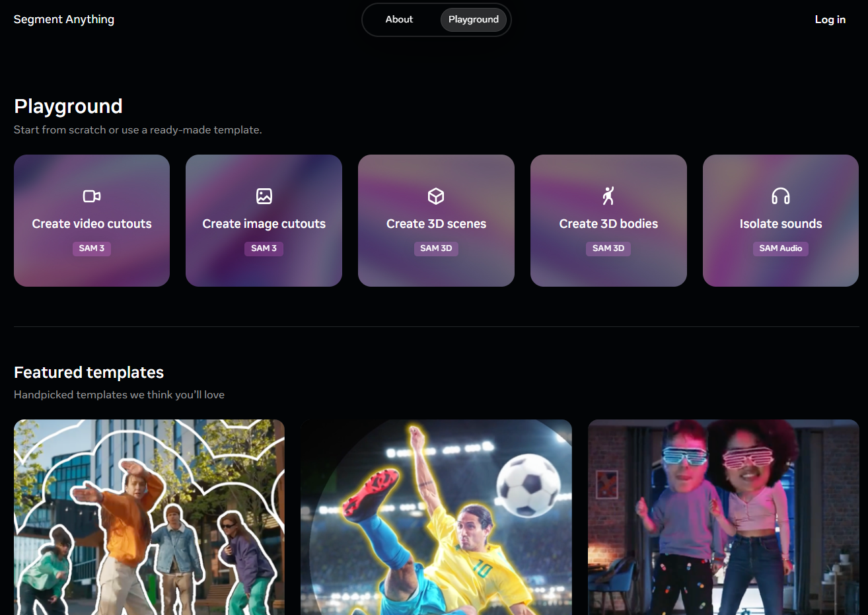
Task: Select the Playground tab
Action: point(474,20)
